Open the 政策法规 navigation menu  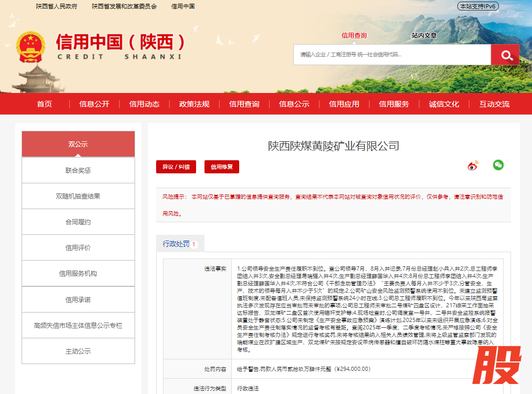194,104
